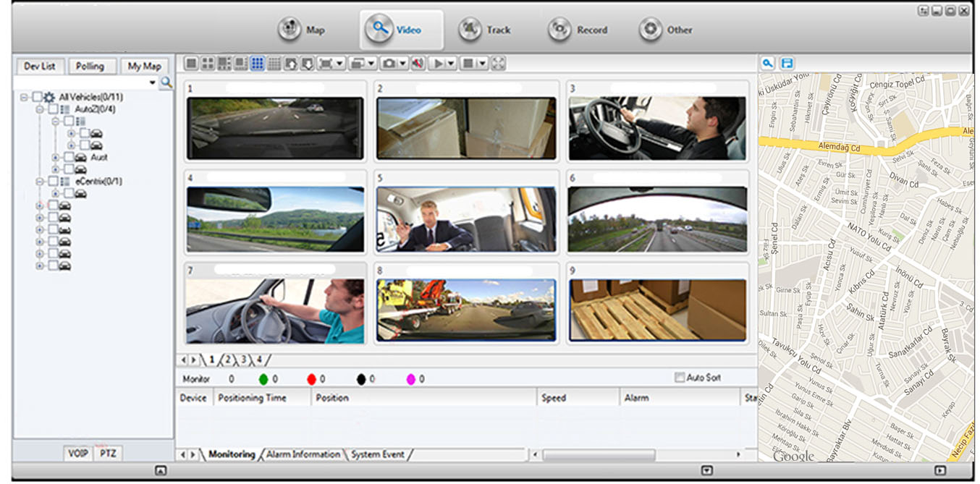Start video playback with play icon

pos(438,64)
